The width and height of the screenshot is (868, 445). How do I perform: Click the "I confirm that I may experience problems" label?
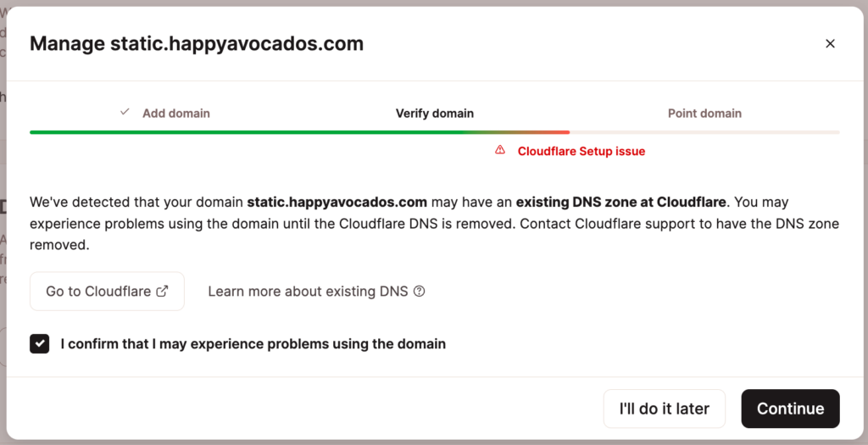[253, 344]
